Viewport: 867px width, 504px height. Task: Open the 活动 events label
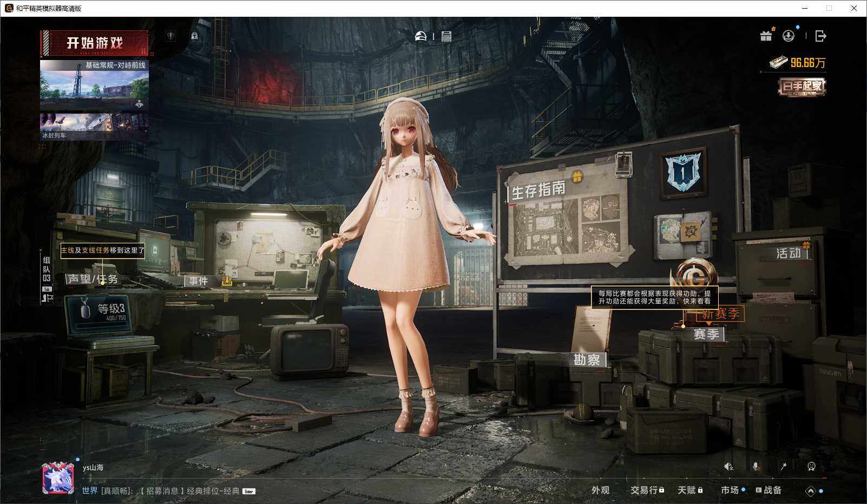click(789, 253)
